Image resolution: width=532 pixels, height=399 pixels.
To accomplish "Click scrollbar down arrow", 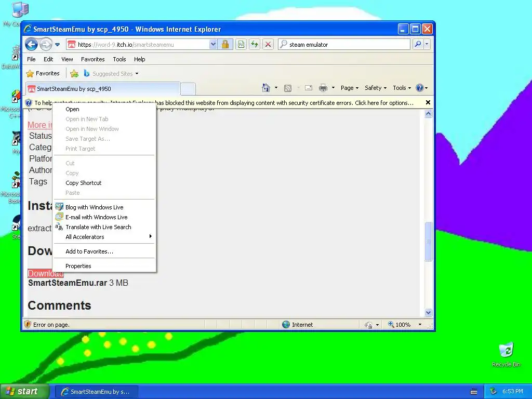I will (x=428, y=312).
